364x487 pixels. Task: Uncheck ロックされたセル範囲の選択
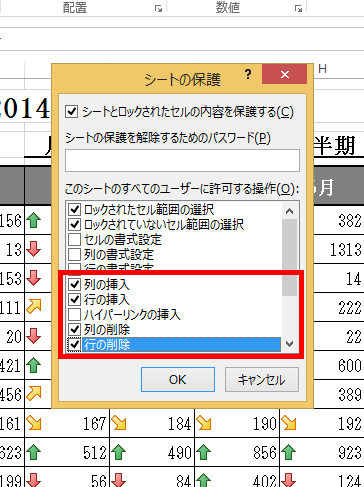[x=74, y=209]
